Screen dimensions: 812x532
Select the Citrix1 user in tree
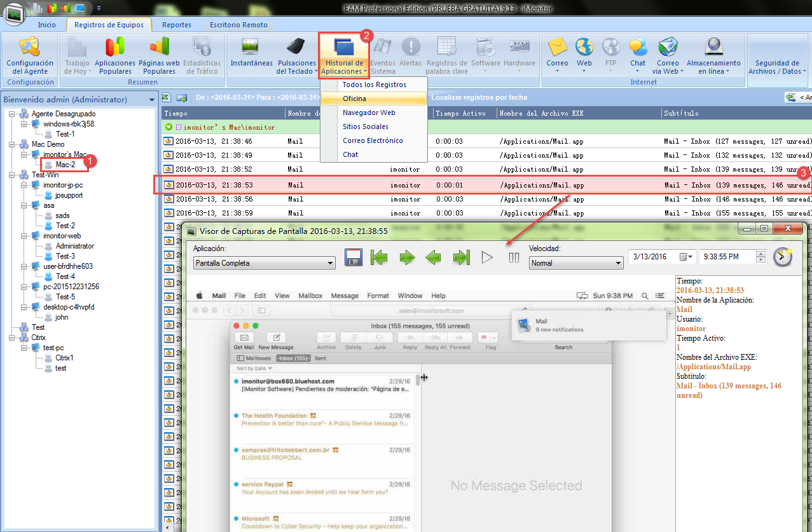pos(64,358)
